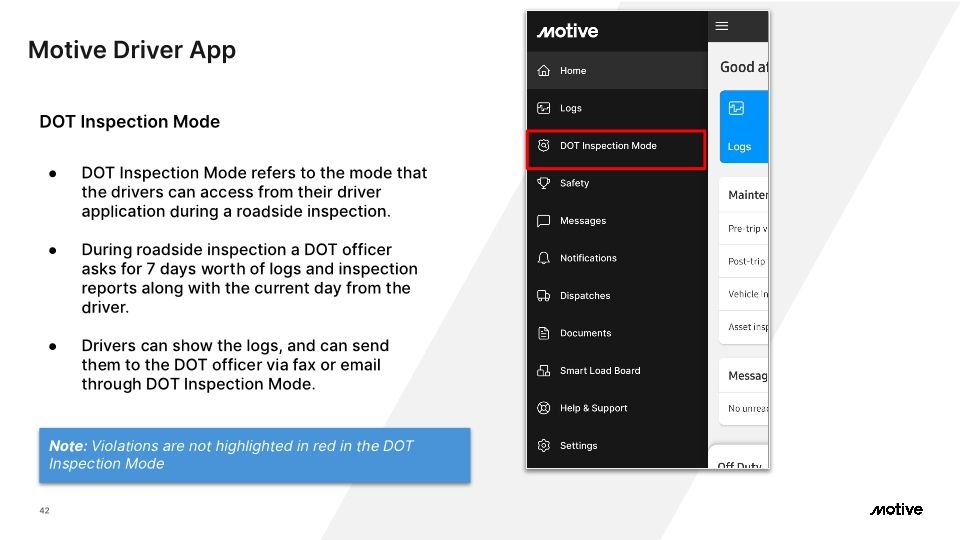Click the Logs icon in blue card
The width and height of the screenshot is (960, 540).
pos(736,108)
